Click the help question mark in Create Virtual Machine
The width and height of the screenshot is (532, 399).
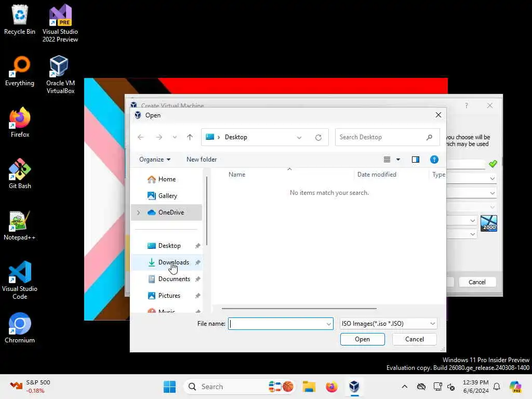(467, 105)
